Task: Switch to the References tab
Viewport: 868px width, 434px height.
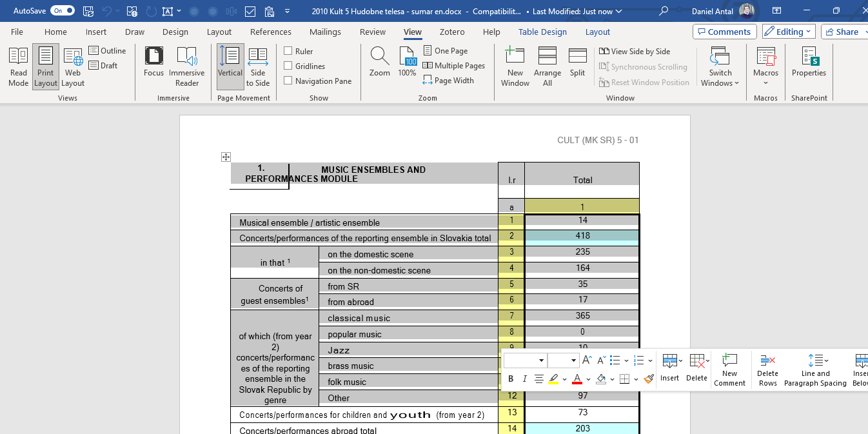Action: tap(270, 32)
